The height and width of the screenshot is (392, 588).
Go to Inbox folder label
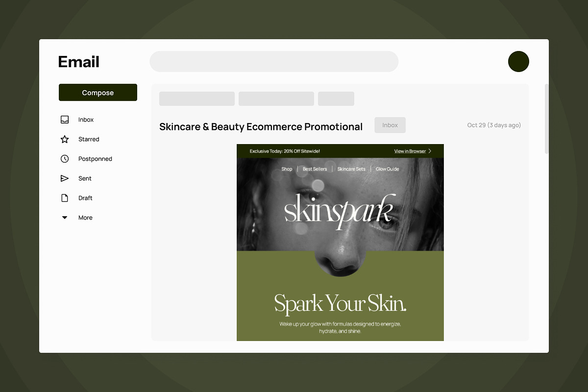[x=86, y=120]
